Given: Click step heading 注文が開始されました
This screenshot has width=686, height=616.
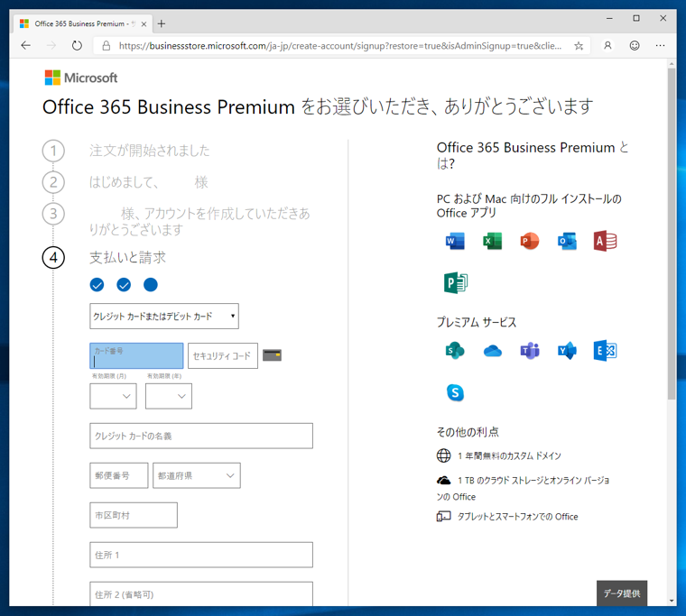Looking at the screenshot, I should click(x=150, y=151).
